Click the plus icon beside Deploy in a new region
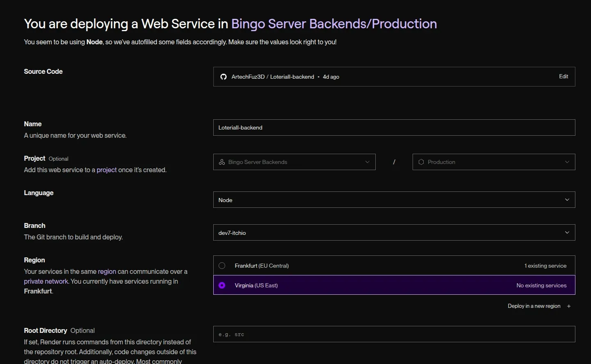Screen dimensions: 591x364 569,306
